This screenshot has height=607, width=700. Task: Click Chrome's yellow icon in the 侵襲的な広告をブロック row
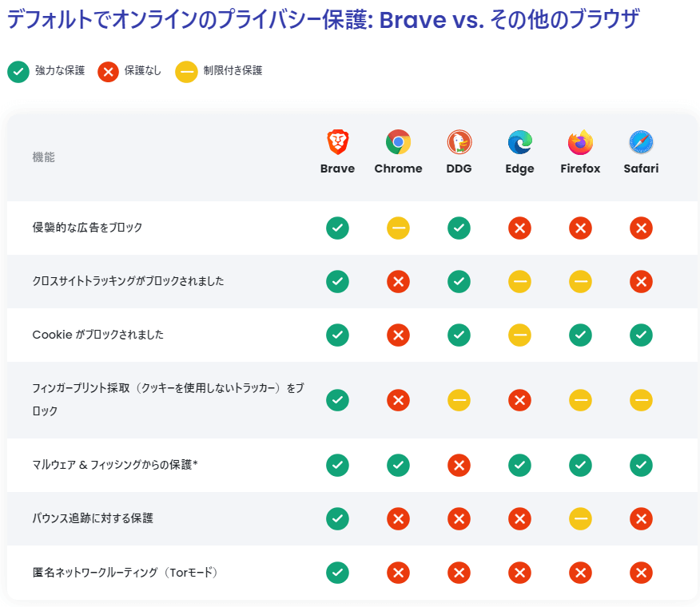pos(398,228)
